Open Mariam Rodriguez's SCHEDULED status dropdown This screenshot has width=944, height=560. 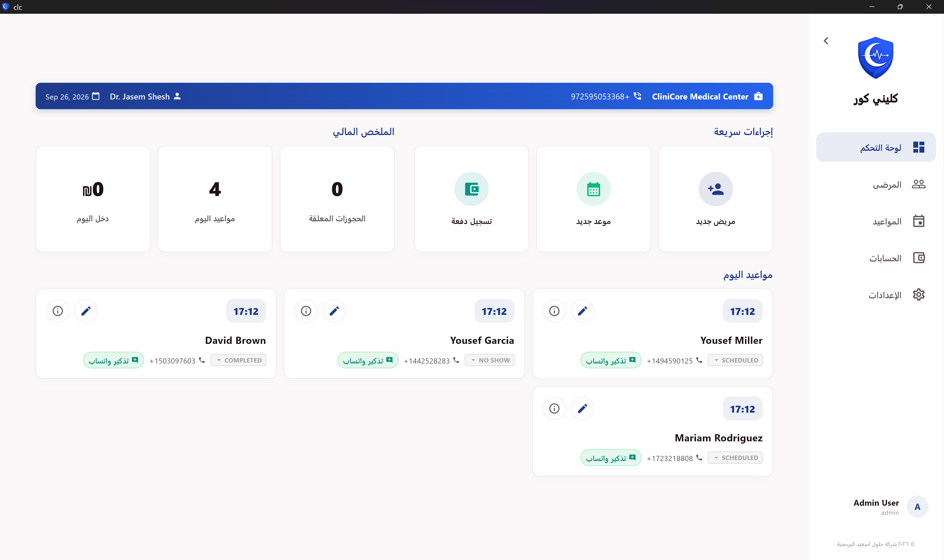(735, 458)
